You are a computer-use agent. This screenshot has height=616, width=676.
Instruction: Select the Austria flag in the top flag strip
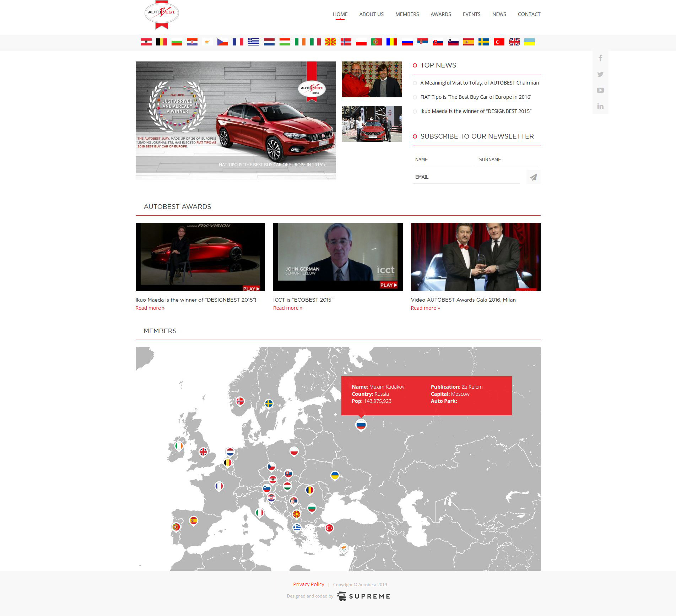pos(146,42)
